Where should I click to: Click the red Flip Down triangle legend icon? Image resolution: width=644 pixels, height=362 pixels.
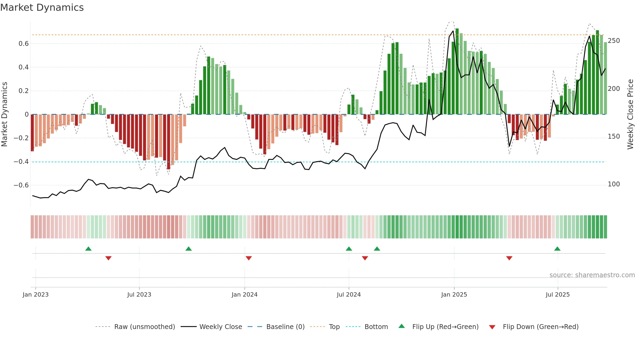[492, 327]
